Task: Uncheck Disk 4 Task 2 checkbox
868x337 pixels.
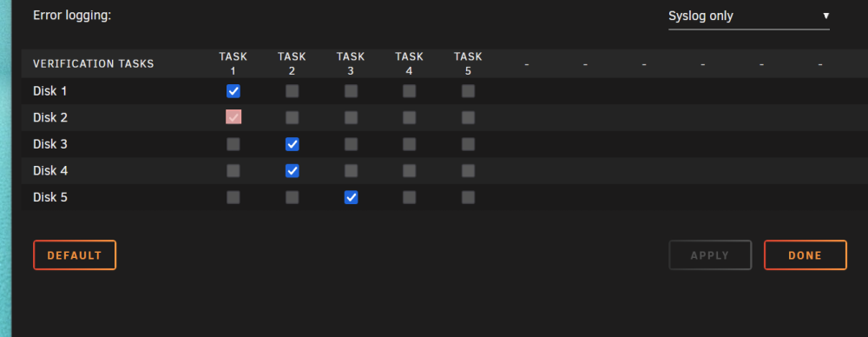Action: point(292,171)
